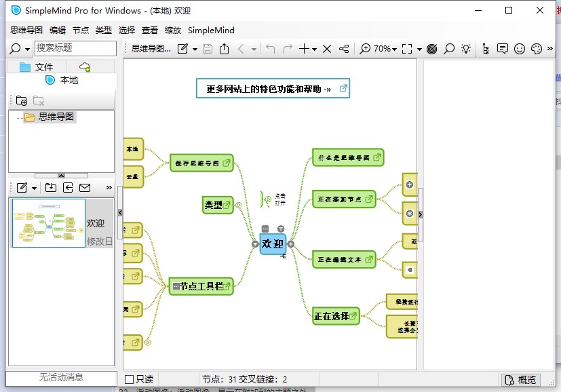Viewport: 561px width, 392px height.
Task: Open the color palette toolbar icon
Action: point(536,49)
